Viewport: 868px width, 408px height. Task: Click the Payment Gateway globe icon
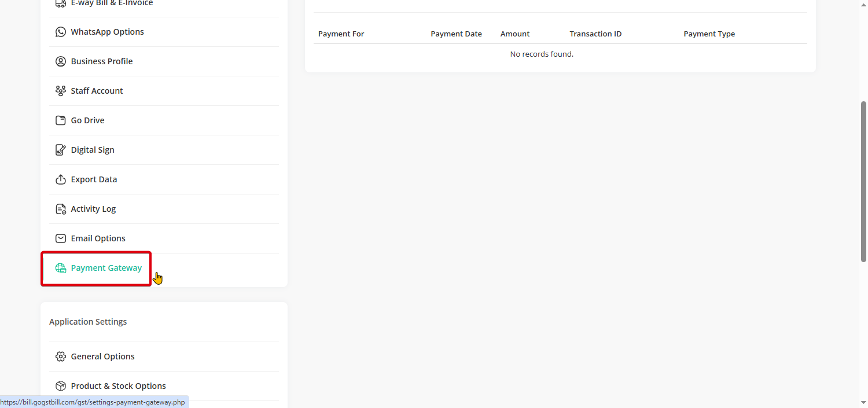pyautogui.click(x=60, y=268)
